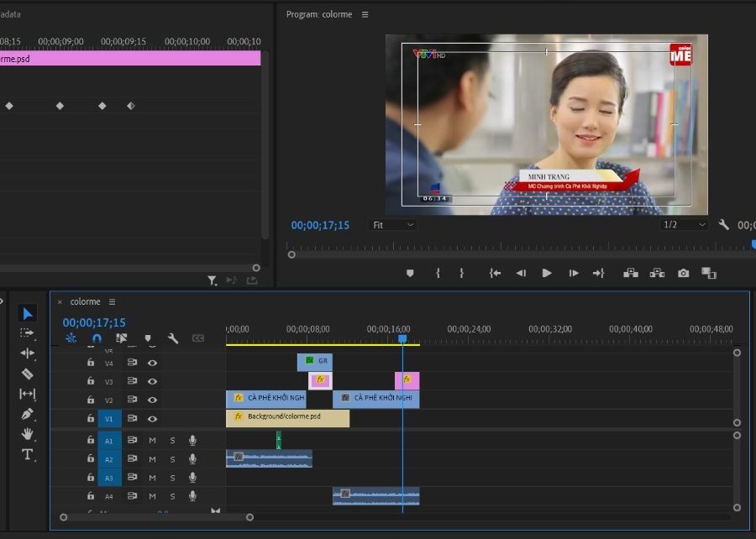This screenshot has height=539, width=756.
Task: Select the Background/colorme.psd clip
Action: point(288,418)
